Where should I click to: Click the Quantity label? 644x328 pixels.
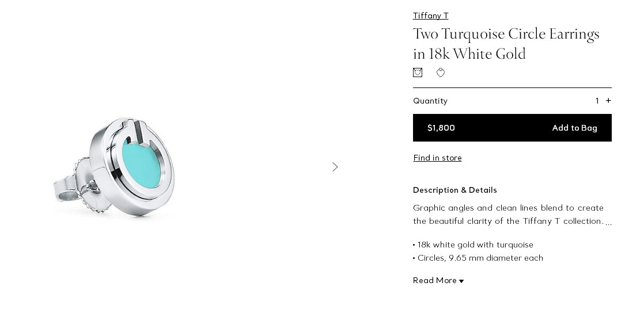click(x=430, y=101)
